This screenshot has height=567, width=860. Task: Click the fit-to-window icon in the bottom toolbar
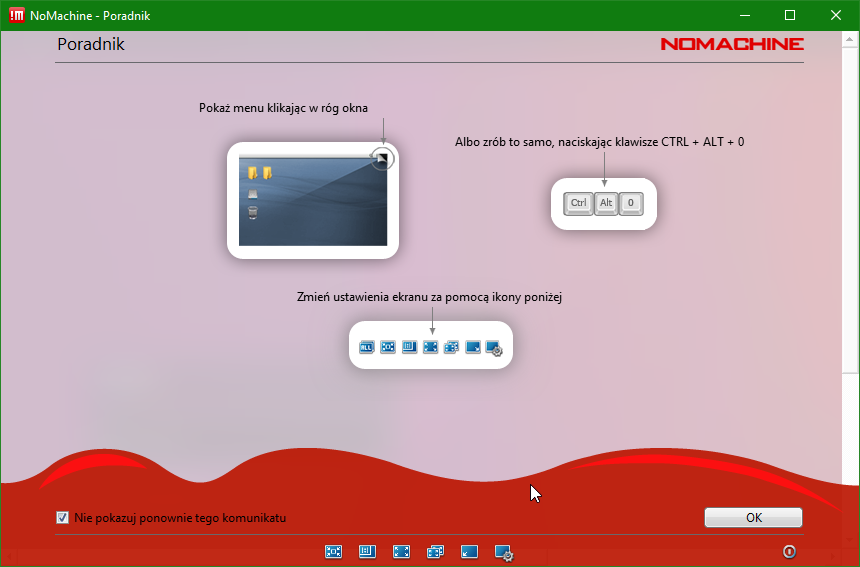point(334,551)
